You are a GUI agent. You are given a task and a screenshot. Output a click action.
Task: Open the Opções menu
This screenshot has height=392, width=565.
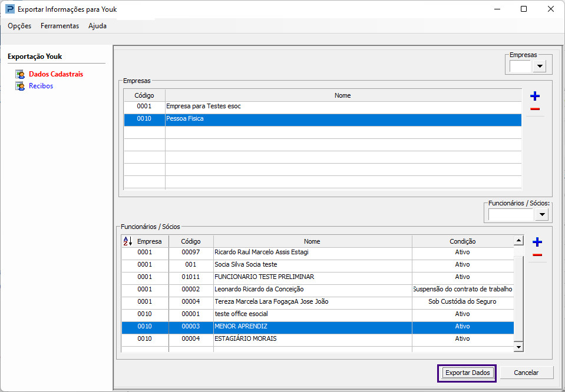pos(19,26)
